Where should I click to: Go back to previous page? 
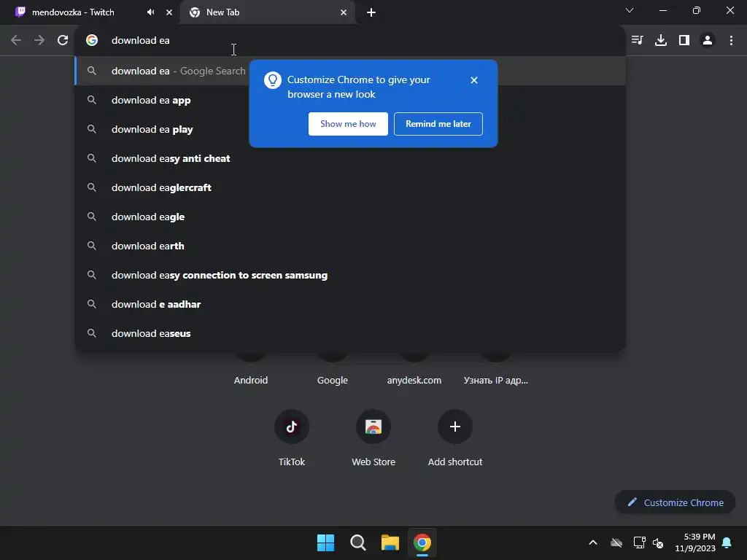pos(16,40)
